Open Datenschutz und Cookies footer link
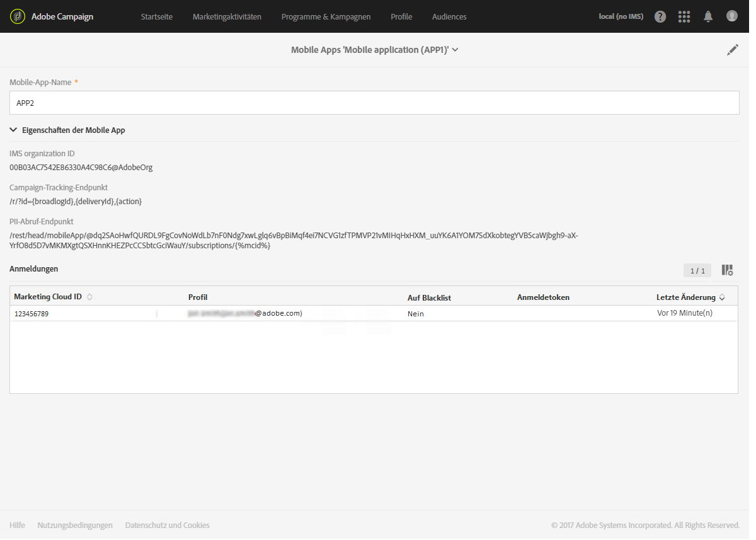This screenshot has height=540, width=756. [168, 526]
